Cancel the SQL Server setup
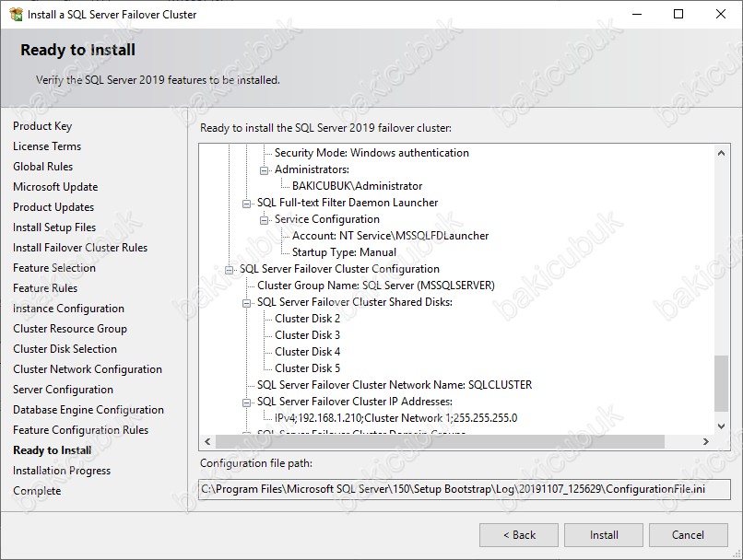 [x=688, y=535]
